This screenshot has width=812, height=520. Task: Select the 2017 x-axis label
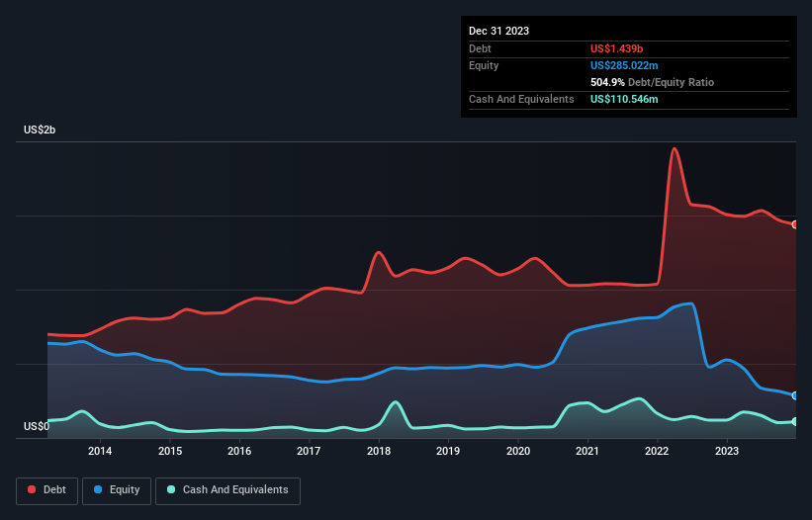(309, 451)
